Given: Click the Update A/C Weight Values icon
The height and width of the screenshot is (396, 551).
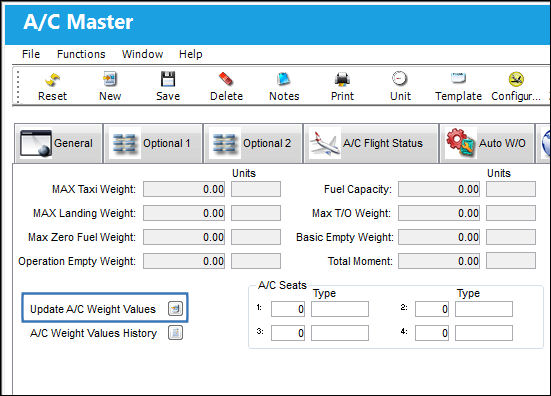Looking at the screenshot, I should pyautogui.click(x=175, y=309).
